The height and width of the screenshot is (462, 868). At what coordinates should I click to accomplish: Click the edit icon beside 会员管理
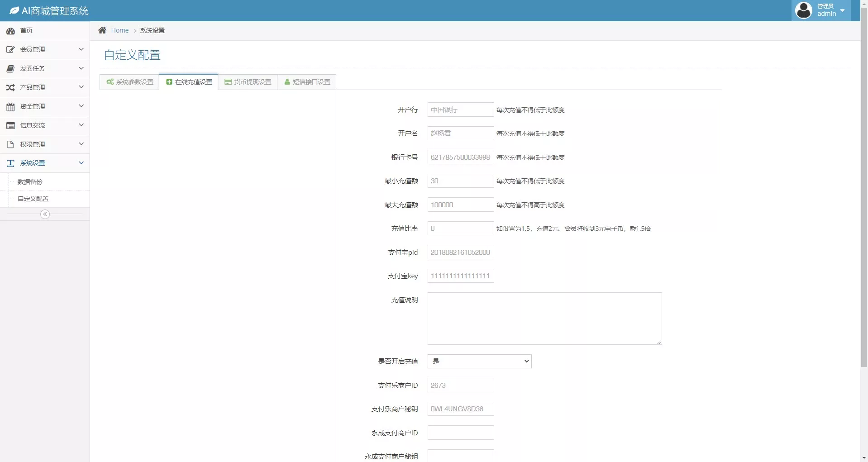(10, 49)
